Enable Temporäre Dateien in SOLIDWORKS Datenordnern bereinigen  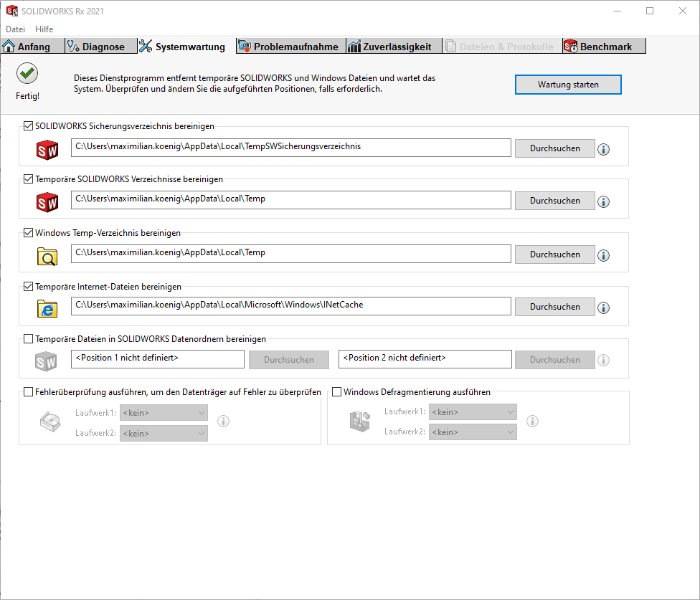29,339
